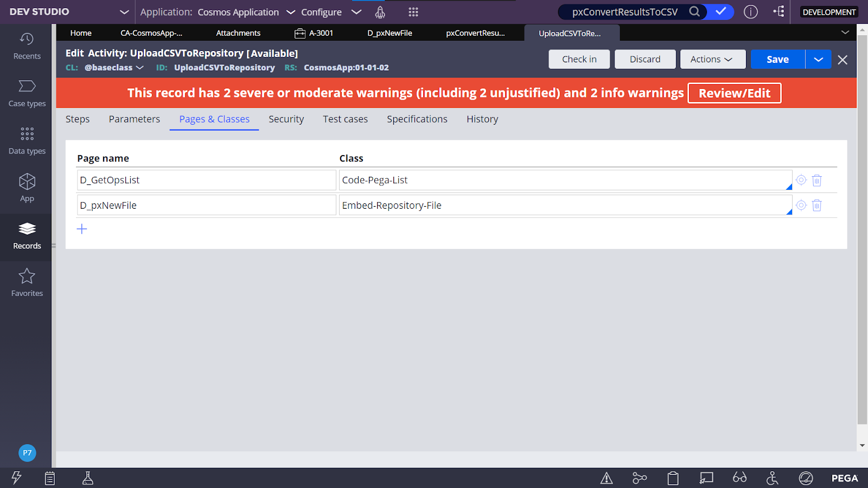This screenshot has width=868, height=488.
Task: Open the clipboard list icon in footer
Action: point(50,478)
